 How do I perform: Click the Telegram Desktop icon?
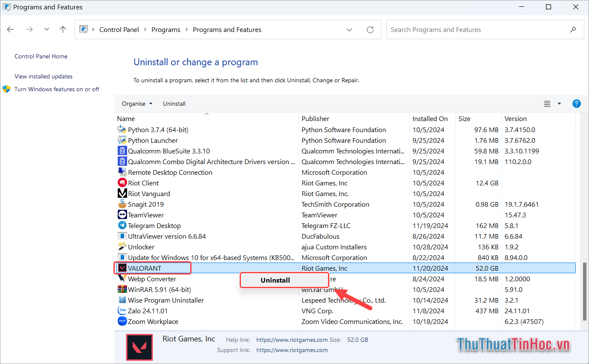point(122,225)
